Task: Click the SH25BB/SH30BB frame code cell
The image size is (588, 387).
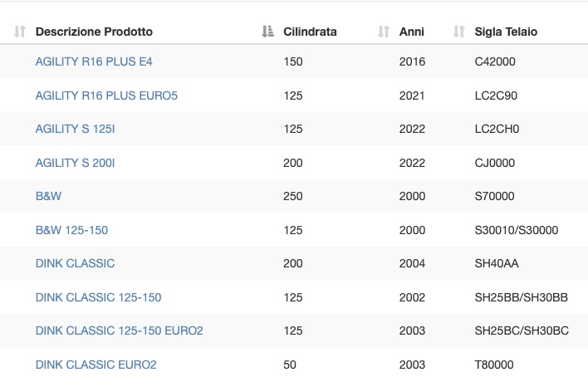Action: 522,297
